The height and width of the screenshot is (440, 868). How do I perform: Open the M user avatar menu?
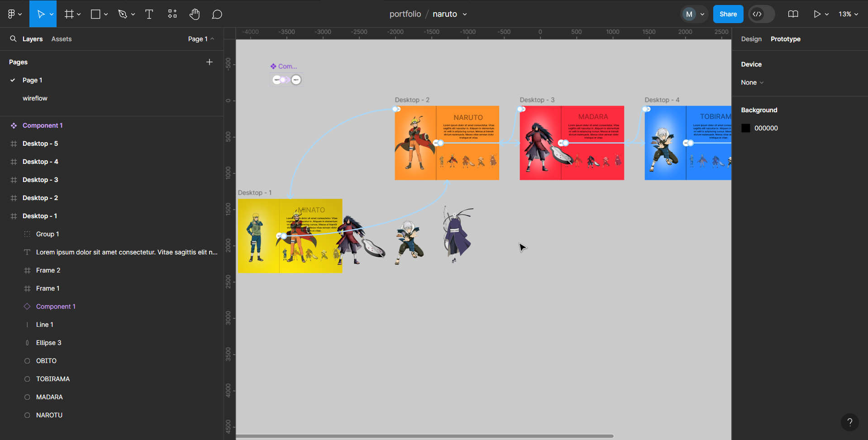point(694,14)
